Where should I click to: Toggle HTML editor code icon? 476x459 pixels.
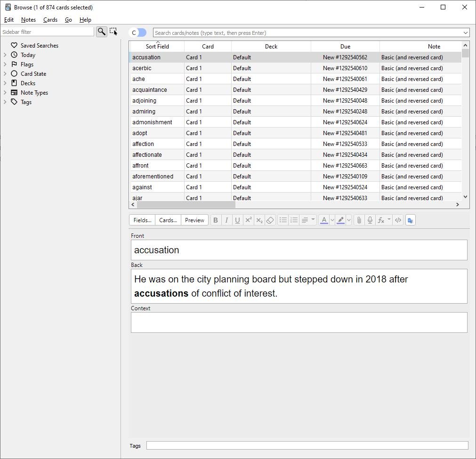point(398,220)
